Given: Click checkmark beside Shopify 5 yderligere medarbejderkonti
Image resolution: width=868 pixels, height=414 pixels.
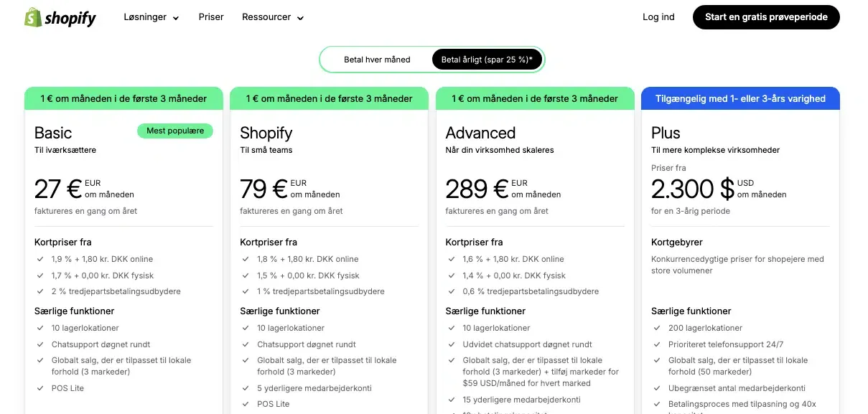Looking at the screenshot, I should 246,388.
